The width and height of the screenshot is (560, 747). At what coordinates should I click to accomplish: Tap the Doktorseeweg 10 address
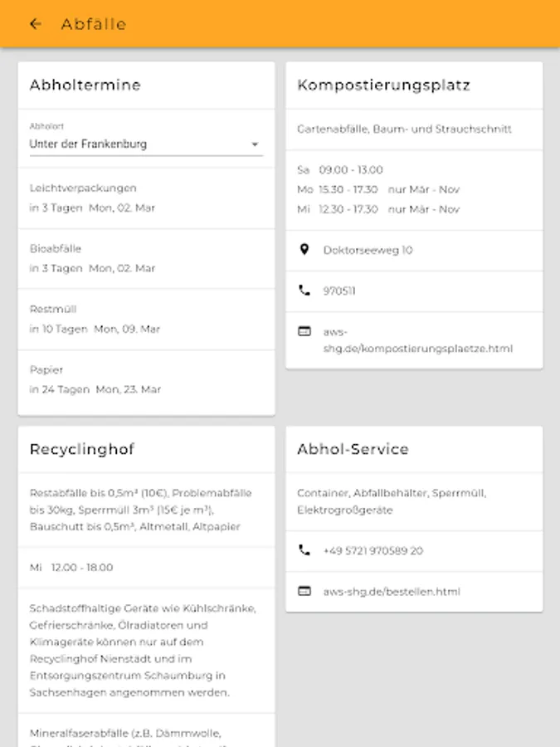[368, 250]
